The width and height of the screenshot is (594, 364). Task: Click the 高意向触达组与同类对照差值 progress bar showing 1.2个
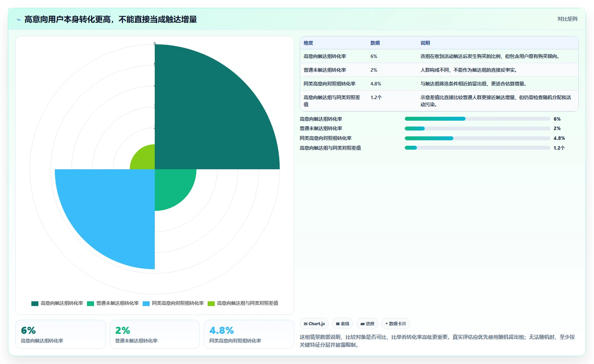[477, 148]
